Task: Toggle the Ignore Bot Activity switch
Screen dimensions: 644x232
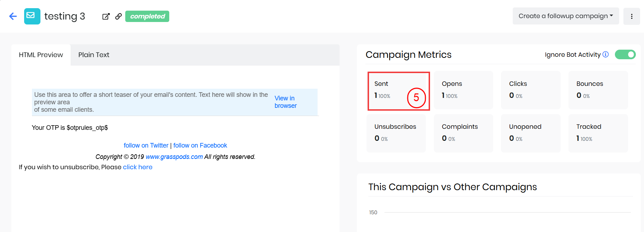Action: point(625,54)
